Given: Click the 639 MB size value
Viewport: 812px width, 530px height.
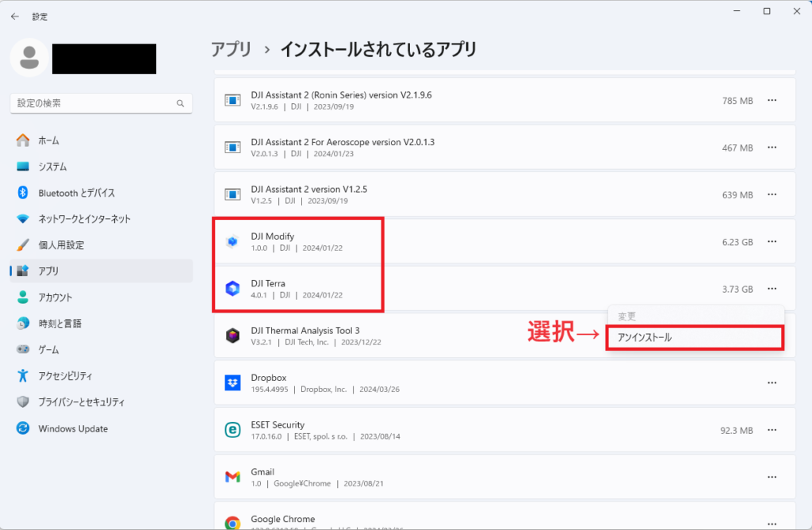Looking at the screenshot, I should (737, 195).
